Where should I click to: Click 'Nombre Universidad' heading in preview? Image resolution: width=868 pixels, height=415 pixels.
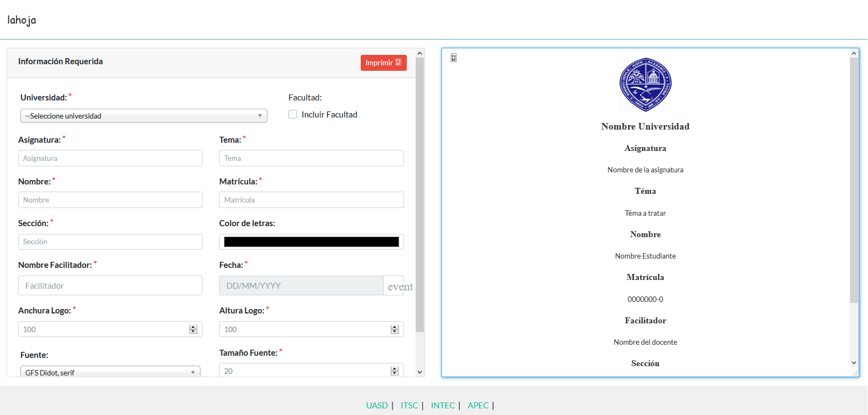[x=645, y=126]
